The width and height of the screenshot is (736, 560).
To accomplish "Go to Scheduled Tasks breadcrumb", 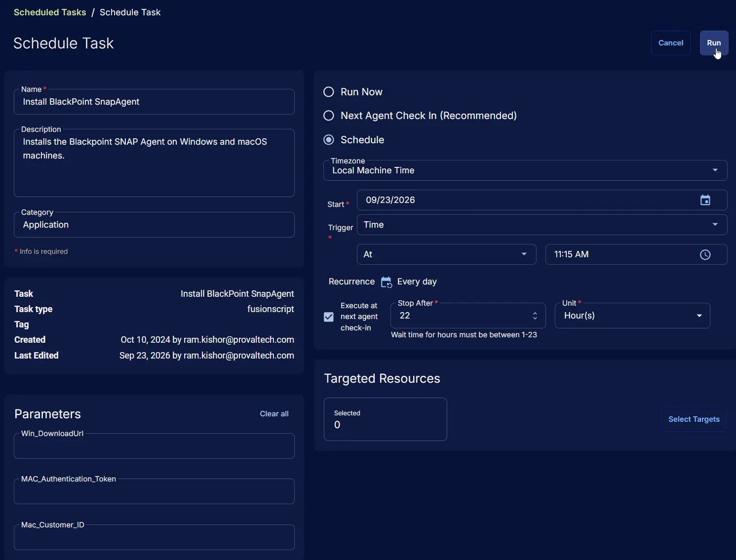I will [x=50, y=12].
